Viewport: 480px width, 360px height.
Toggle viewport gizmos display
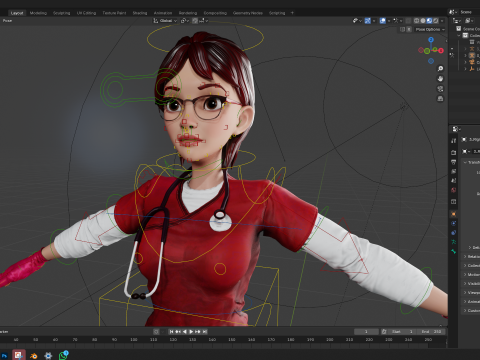click(368, 21)
